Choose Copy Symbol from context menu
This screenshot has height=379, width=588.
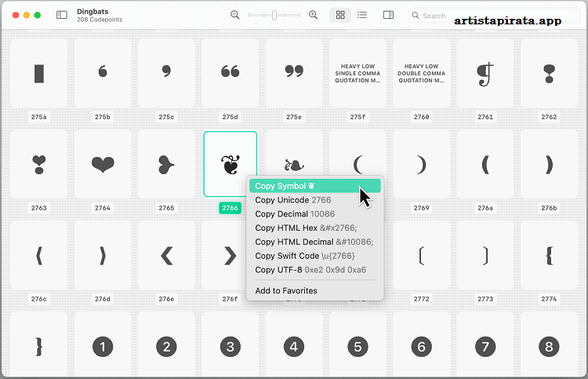pyautogui.click(x=315, y=186)
